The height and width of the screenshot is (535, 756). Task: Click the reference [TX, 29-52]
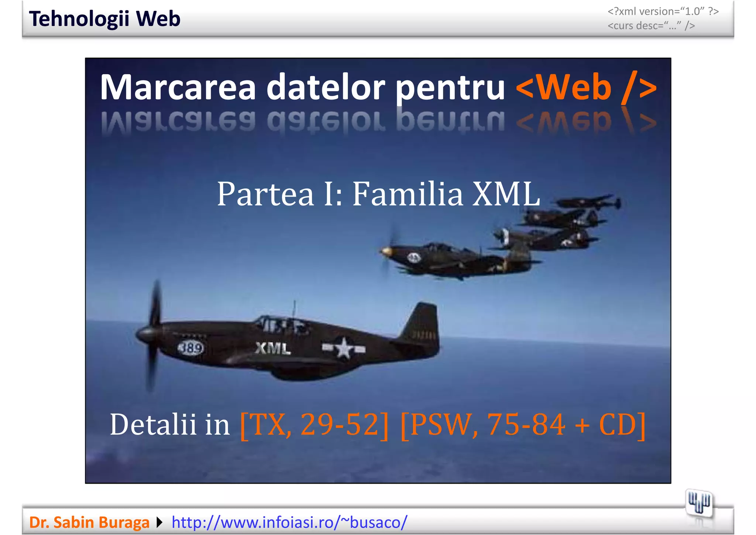(315, 425)
